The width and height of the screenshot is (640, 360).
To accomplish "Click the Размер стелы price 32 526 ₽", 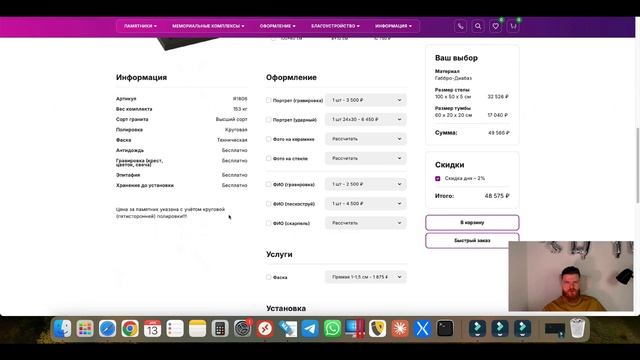I will 498,97.
